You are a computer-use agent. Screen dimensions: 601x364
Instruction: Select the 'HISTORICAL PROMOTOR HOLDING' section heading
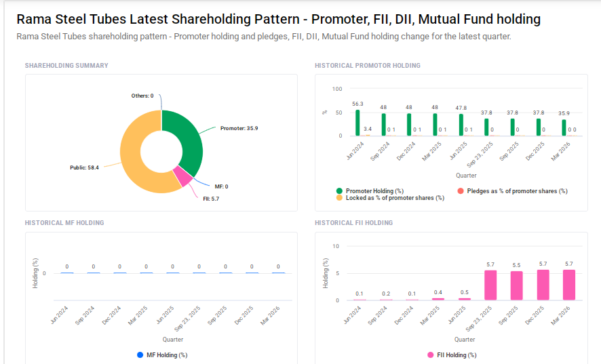(x=368, y=66)
